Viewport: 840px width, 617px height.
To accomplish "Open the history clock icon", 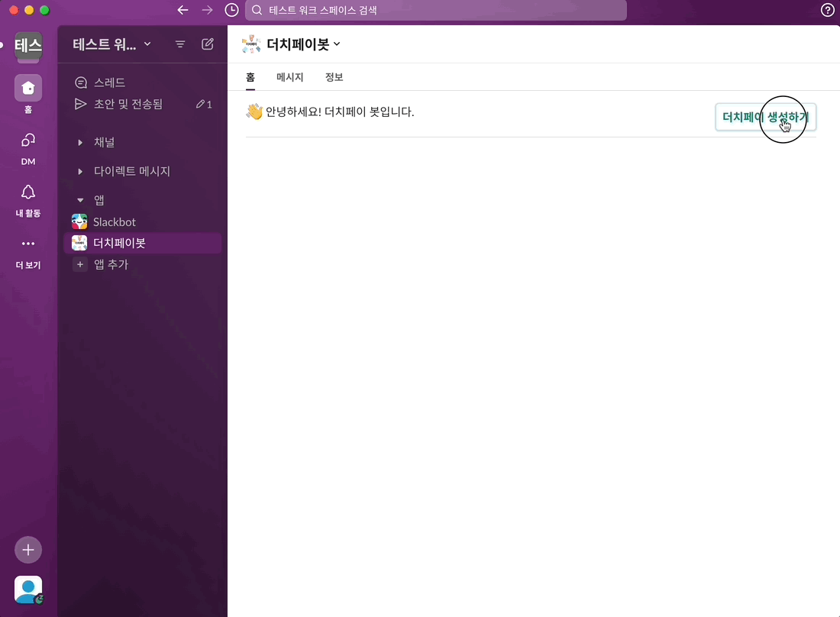I will pos(231,10).
